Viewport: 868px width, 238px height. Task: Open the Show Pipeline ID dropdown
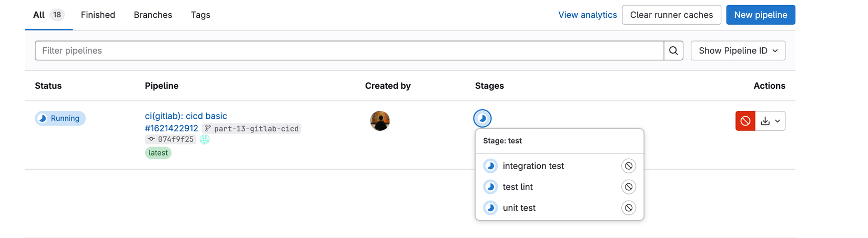coord(738,50)
